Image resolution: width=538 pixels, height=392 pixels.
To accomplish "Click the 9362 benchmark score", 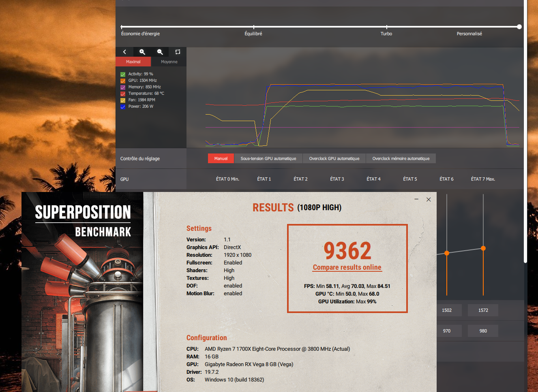I will [347, 251].
